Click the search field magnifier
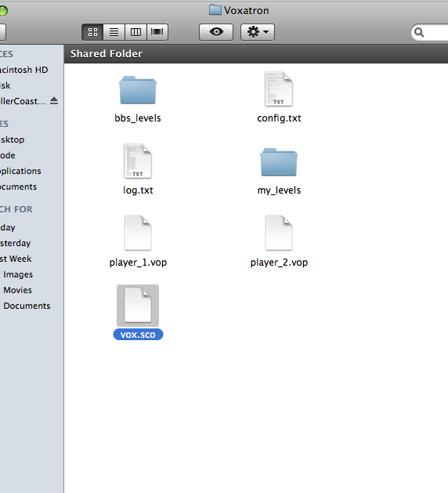 coord(419,32)
